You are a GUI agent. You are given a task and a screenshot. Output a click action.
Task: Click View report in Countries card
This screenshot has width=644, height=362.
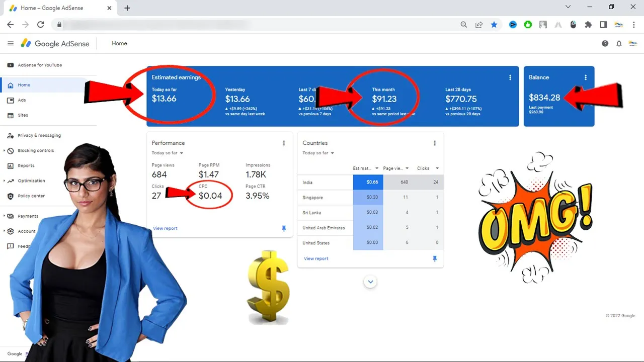pyautogui.click(x=316, y=258)
